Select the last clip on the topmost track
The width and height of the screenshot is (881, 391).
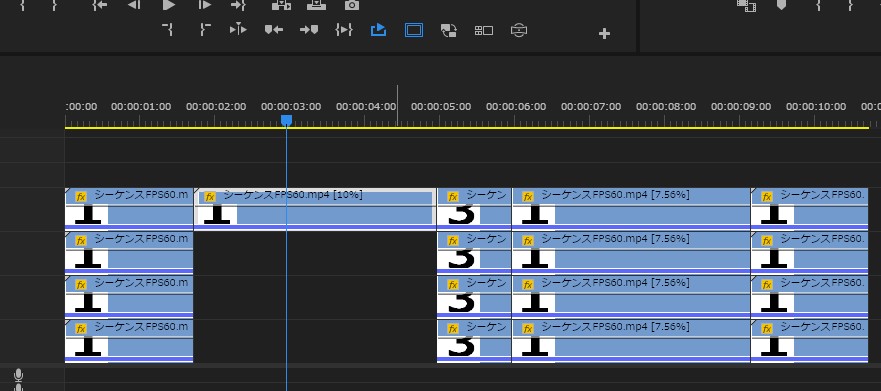click(810, 209)
